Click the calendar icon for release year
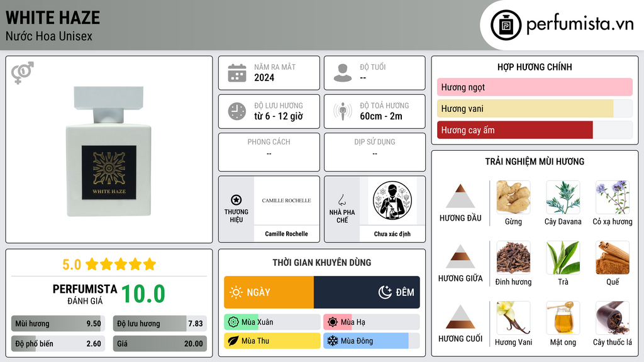The image size is (644, 362). [x=237, y=73]
